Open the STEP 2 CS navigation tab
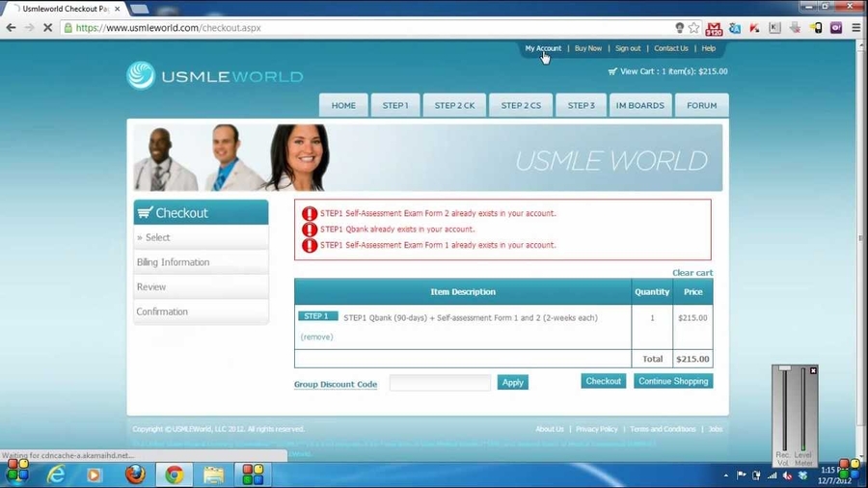This screenshot has height=488, width=868. [x=521, y=105]
